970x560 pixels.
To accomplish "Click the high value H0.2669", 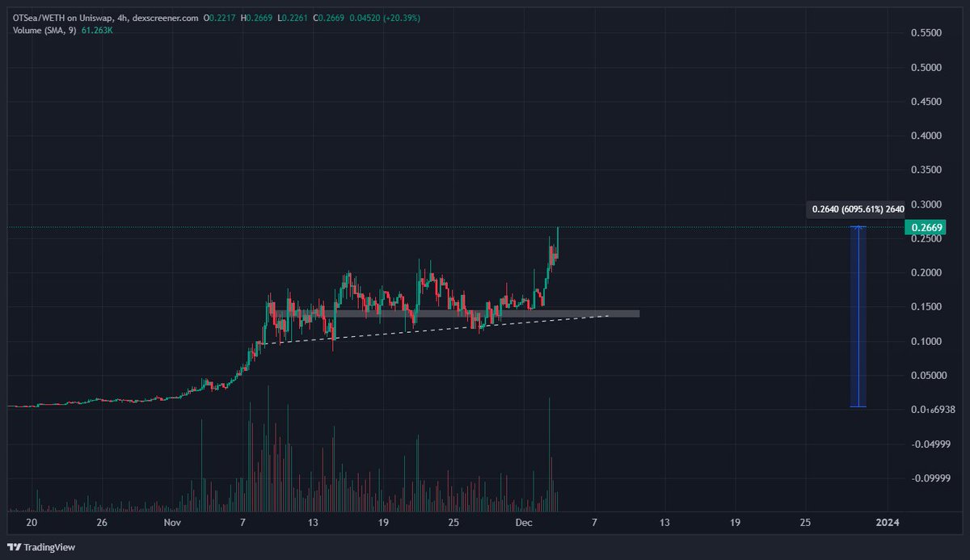I will 256,18.
